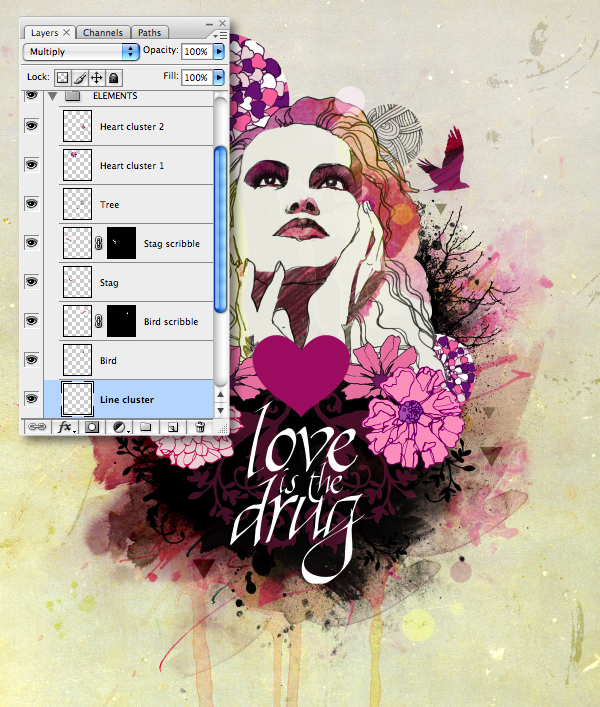
Task: Close the Layers tab with its X
Action: pos(66,32)
